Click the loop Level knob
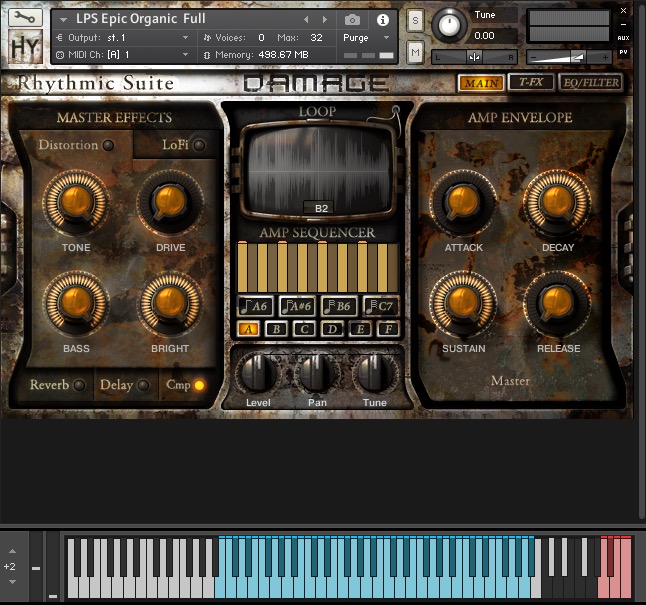This screenshot has width=646, height=605. [x=257, y=372]
